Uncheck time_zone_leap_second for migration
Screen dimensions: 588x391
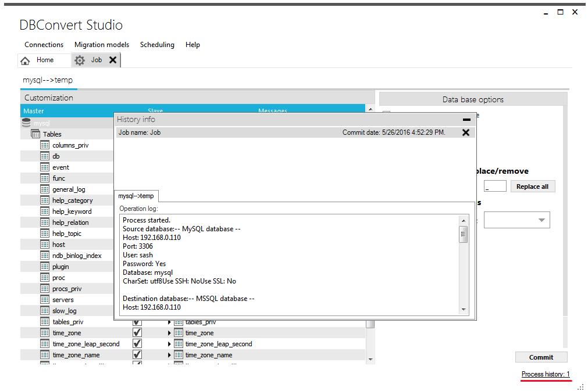[x=137, y=343]
